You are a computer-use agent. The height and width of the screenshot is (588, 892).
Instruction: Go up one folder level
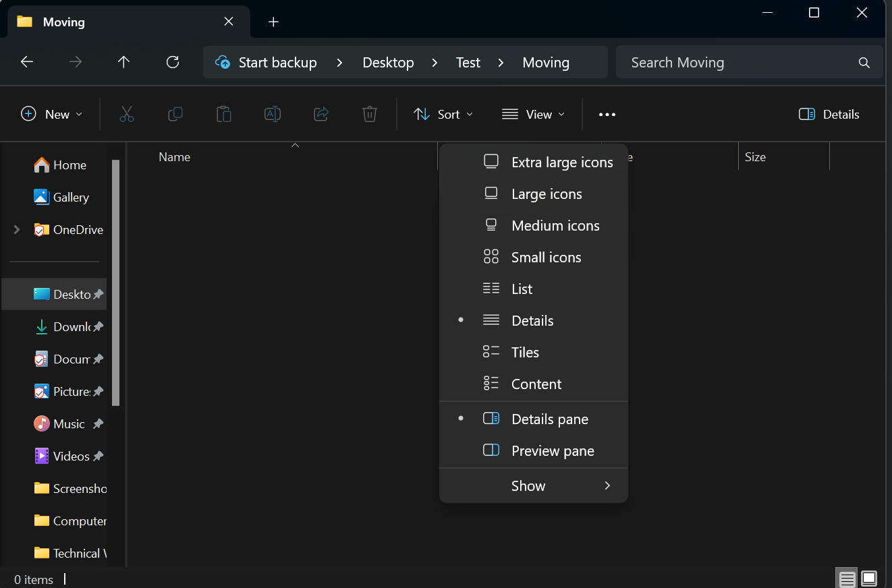(x=123, y=62)
